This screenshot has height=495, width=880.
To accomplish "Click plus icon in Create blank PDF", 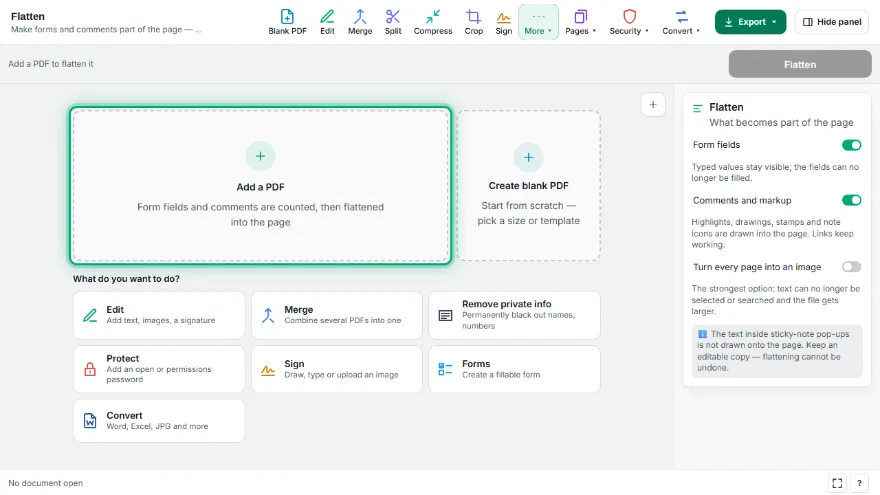I will coord(529,158).
